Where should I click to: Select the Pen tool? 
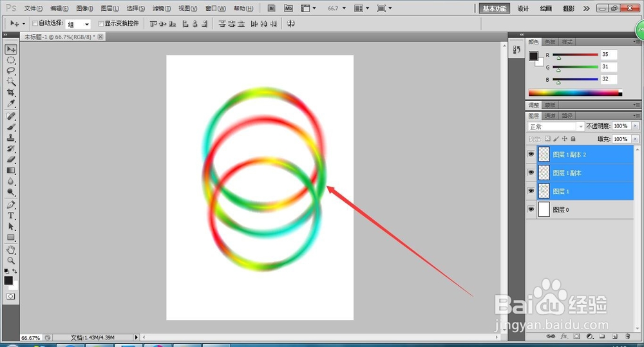(x=11, y=205)
